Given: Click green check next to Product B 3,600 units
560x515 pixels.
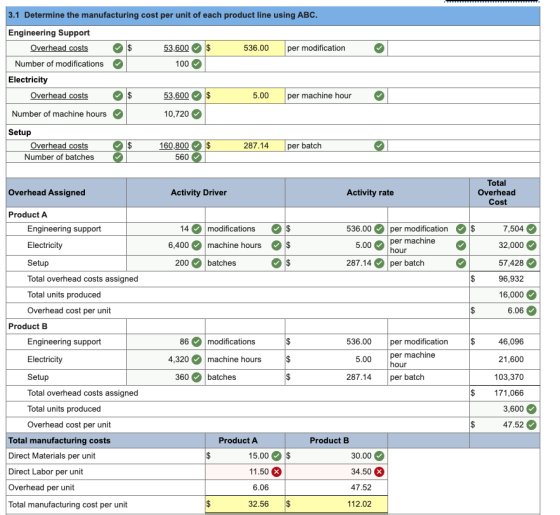Looking at the screenshot, I should point(531,409).
